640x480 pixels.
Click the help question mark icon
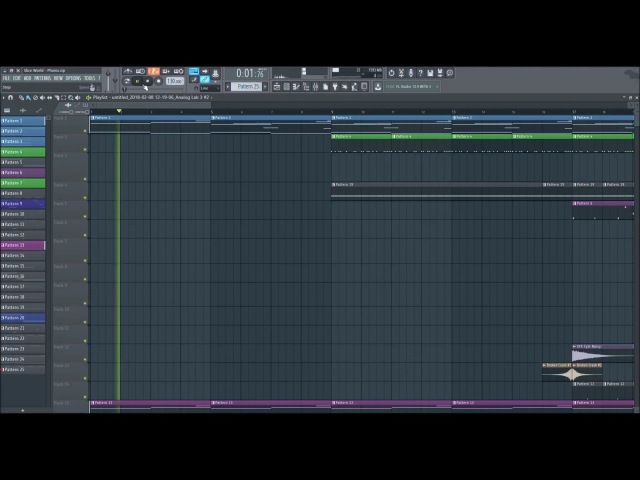click(x=420, y=73)
